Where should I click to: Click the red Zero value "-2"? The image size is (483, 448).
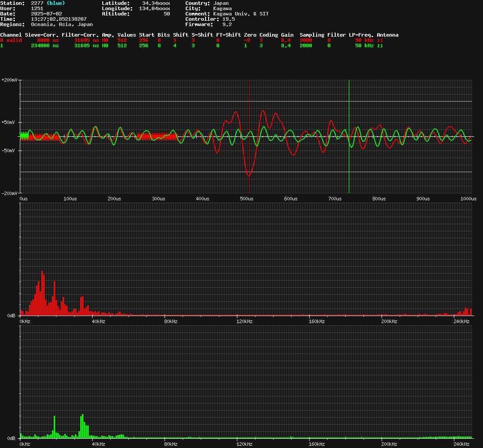(x=247, y=40)
